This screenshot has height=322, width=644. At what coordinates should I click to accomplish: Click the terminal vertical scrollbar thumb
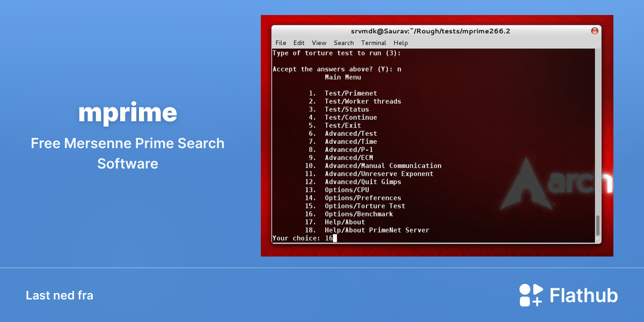coord(598,224)
